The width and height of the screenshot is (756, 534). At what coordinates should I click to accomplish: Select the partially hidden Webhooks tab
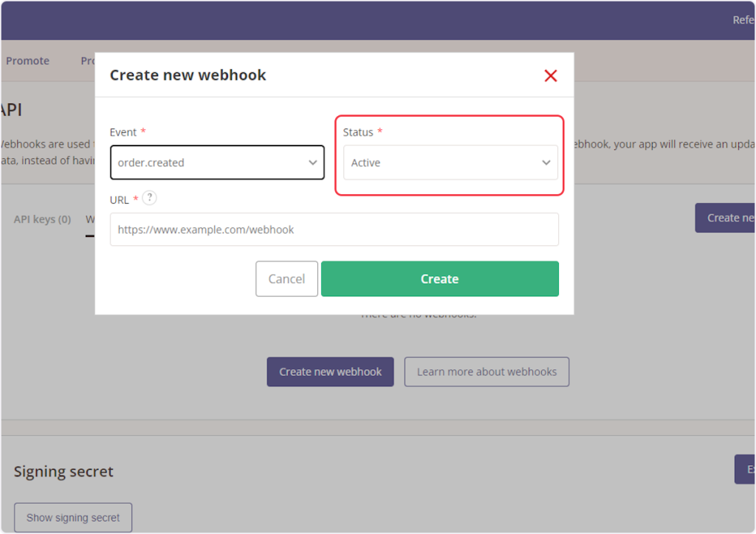90,220
